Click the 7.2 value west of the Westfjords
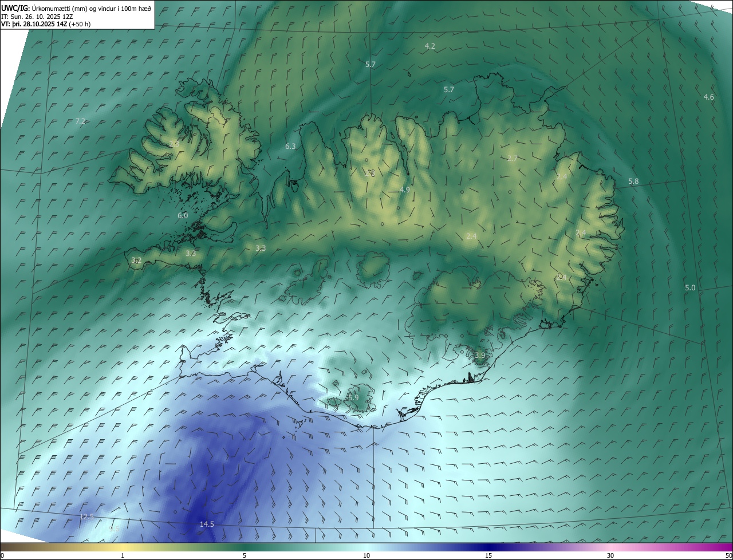Screen dimensions: 733x560 [x=80, y=121]
